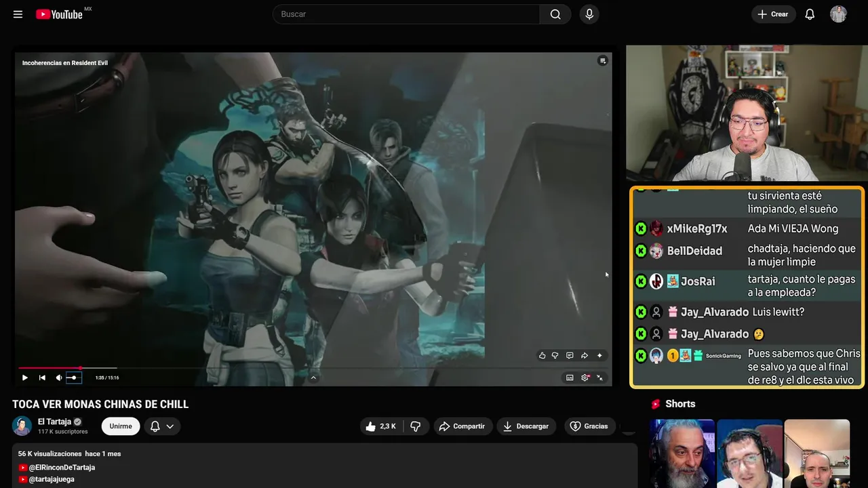Play the video
Image resolution: width=868 pixels, height=488 pixels.
pos(25,378)
